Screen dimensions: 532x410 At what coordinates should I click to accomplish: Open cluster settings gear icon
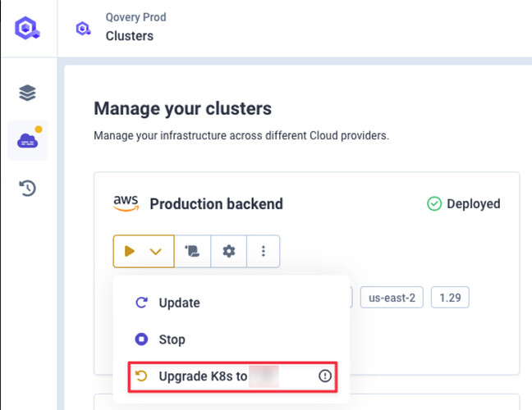(x=229, y=252)
